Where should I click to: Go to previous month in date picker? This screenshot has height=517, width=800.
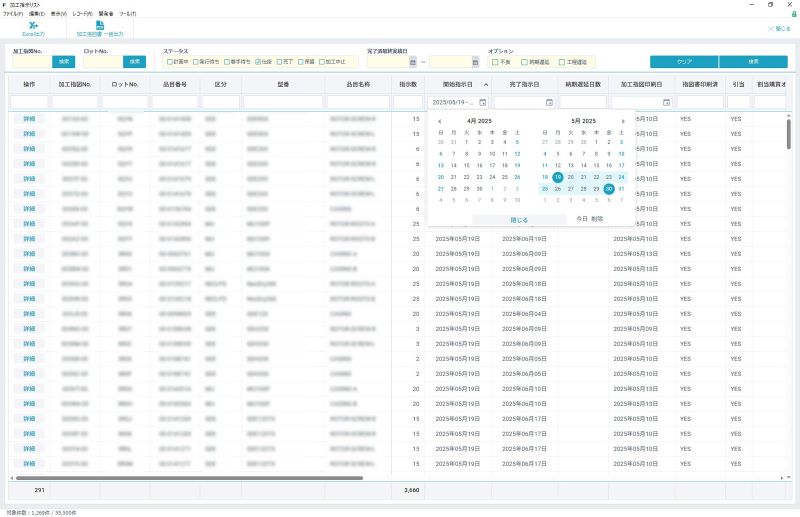pyautogui.click(x=440, y=121)
